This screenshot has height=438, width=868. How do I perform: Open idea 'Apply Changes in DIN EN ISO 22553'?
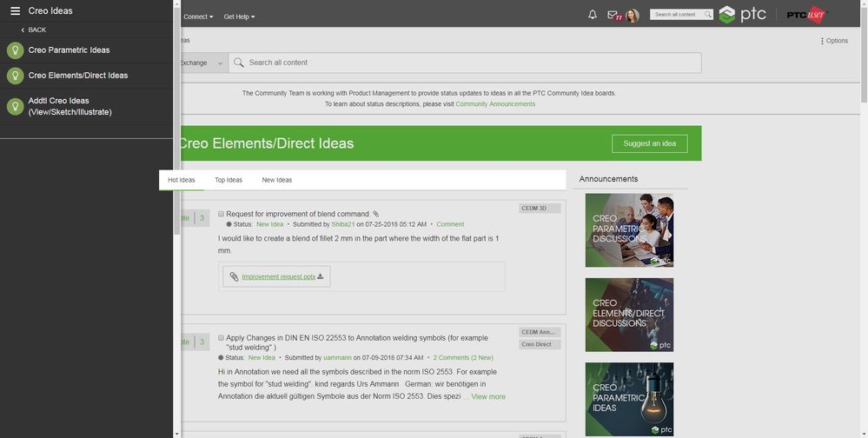point(357,342)
